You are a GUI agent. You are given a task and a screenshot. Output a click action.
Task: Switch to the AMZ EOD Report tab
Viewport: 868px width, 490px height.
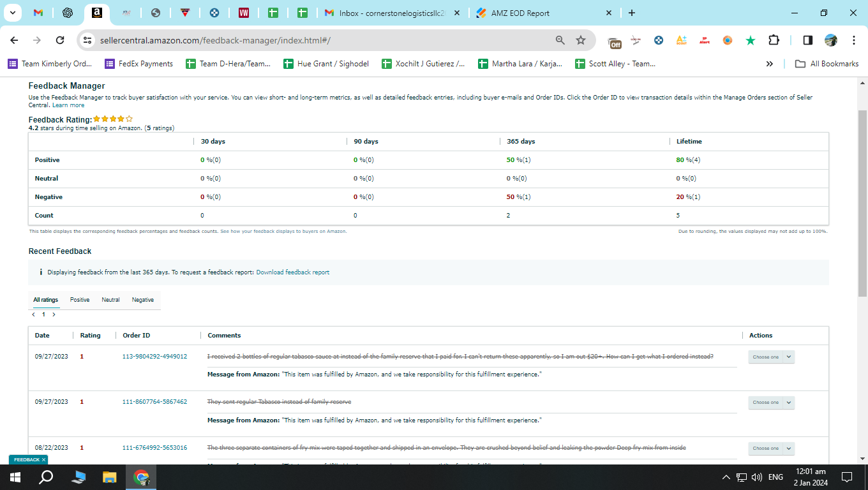tap(520, 13)
